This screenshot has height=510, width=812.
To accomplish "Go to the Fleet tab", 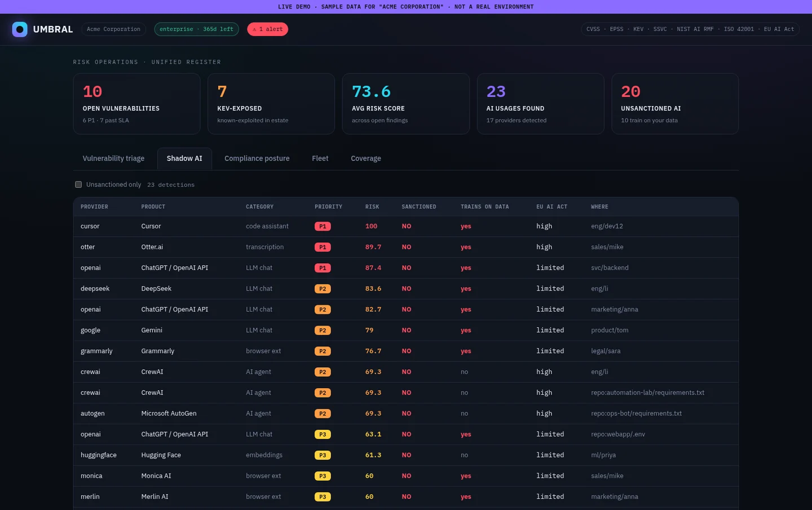I will pos(320,159).
